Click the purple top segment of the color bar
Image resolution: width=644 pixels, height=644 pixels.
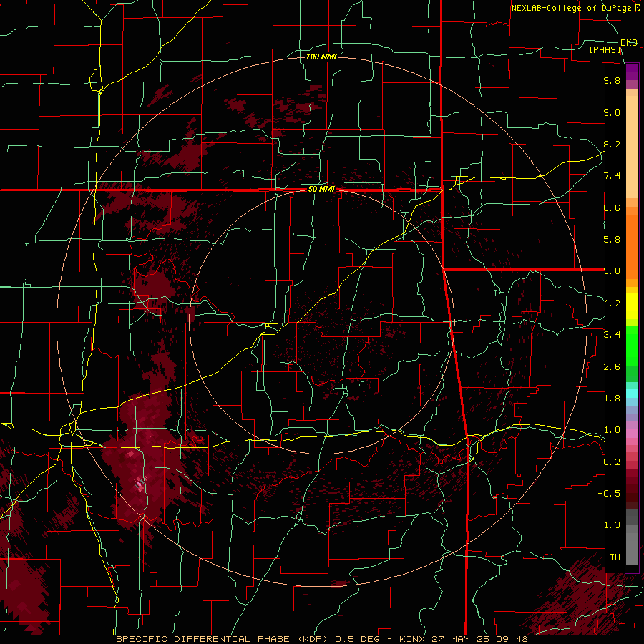tap(632, 72)
